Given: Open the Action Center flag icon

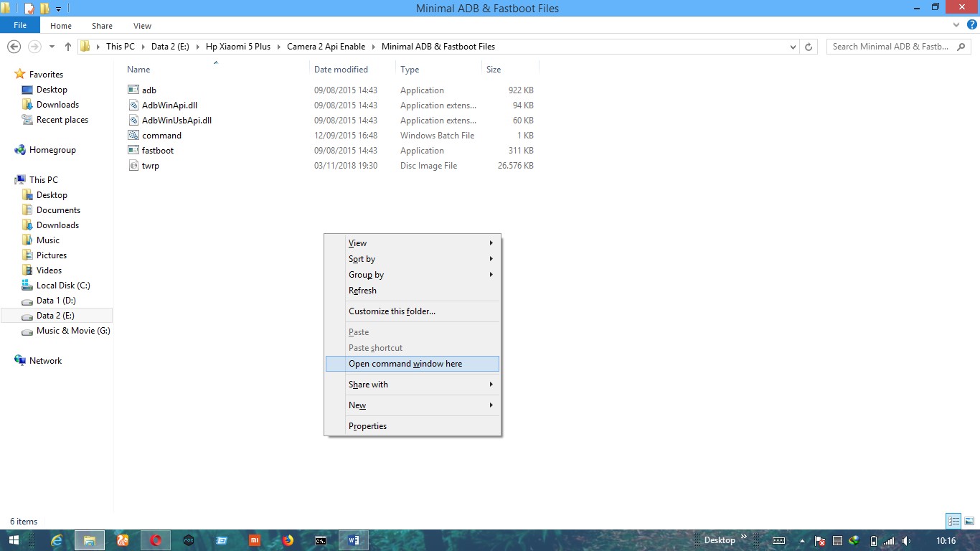Looking at the screenshot, I should (x=820, y=541).
